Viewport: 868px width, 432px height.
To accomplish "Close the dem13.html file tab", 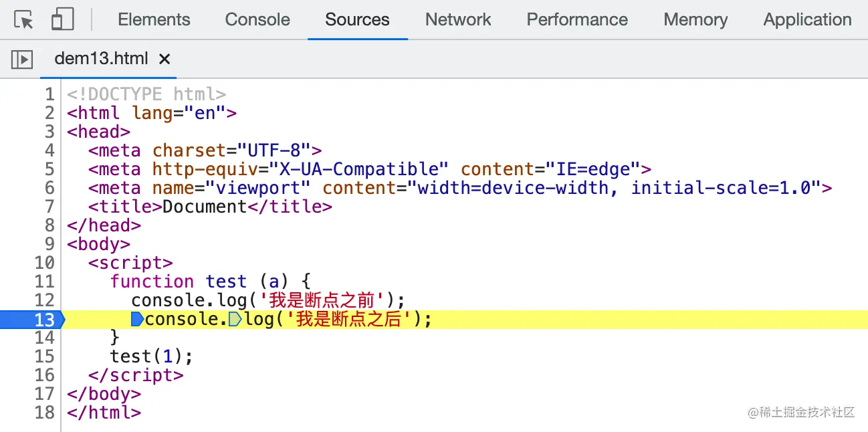I will [165, 59].
